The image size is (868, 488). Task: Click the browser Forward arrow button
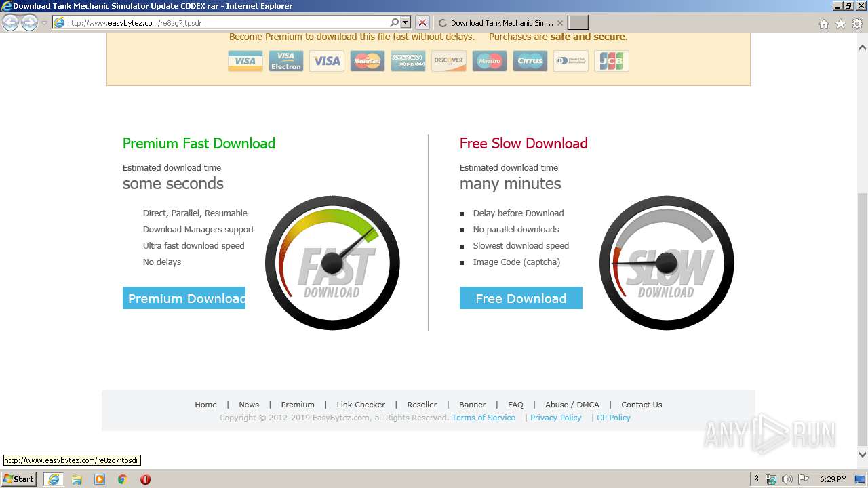pyautogui.click(x=29, y=23)
